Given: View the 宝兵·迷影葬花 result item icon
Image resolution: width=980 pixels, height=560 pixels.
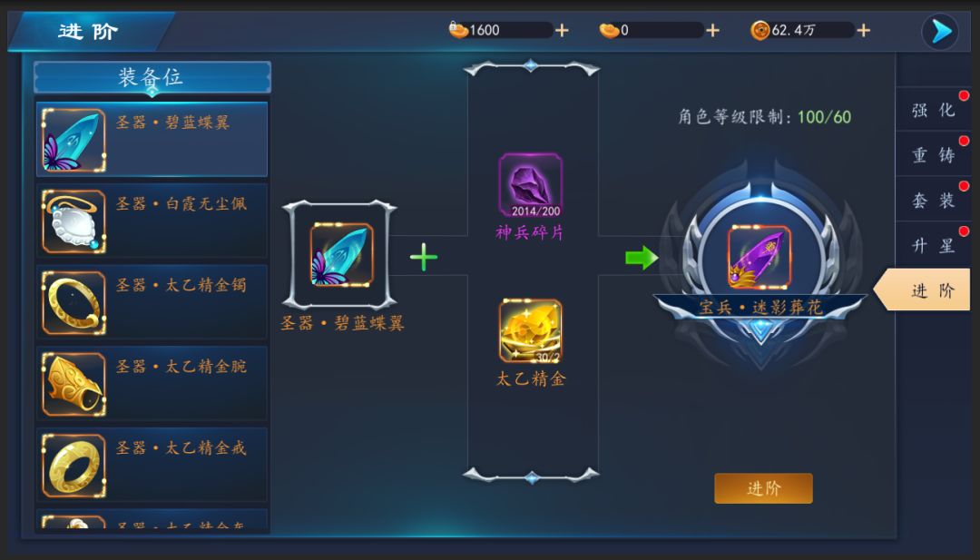Looking at the screenshot, I should [x=759, y=258].
